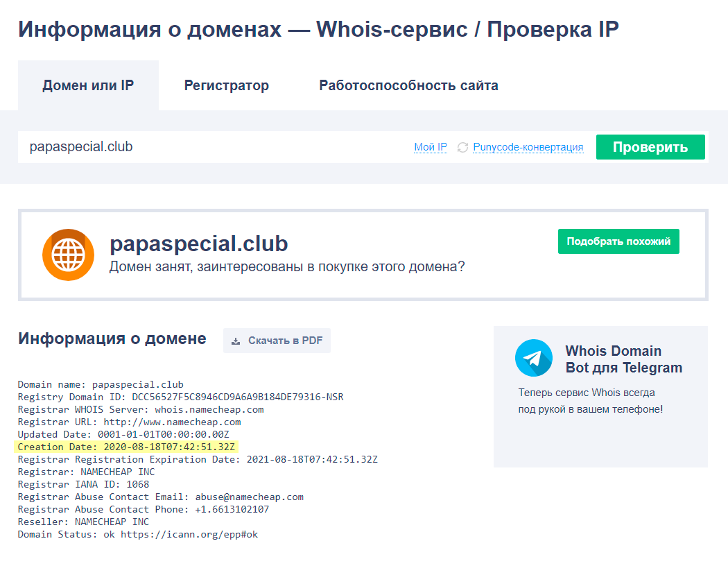728x575 pixels.
Task: Click the highlighted Creation Date line
Action: [x=126, y=447]
